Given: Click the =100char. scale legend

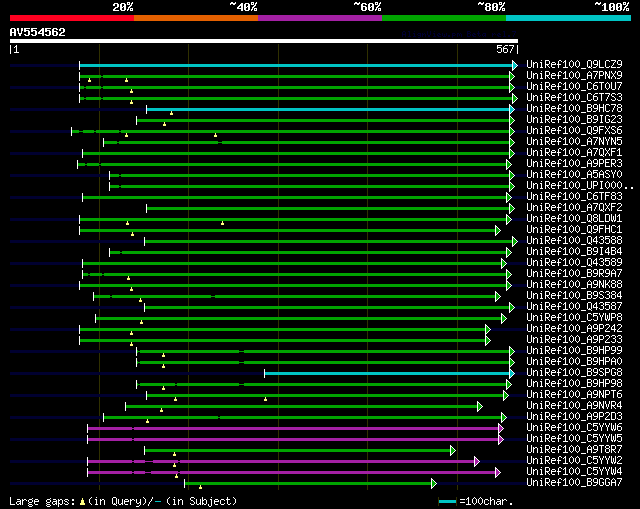Looking at the screenshot, I should click(x=476, y=501).
